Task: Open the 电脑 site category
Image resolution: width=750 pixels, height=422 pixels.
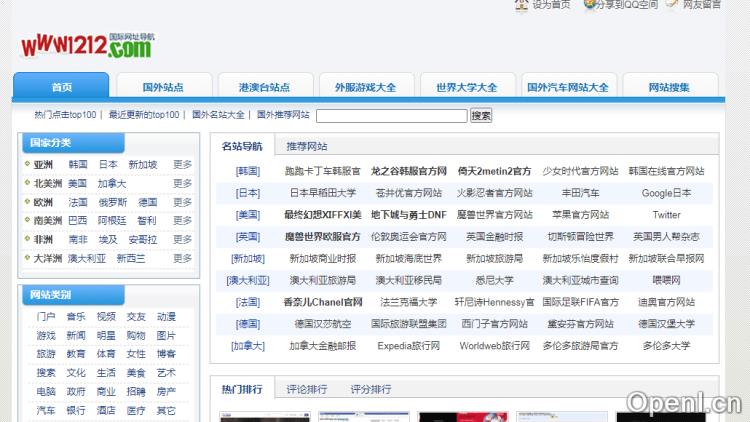Action: coord(46,391)
